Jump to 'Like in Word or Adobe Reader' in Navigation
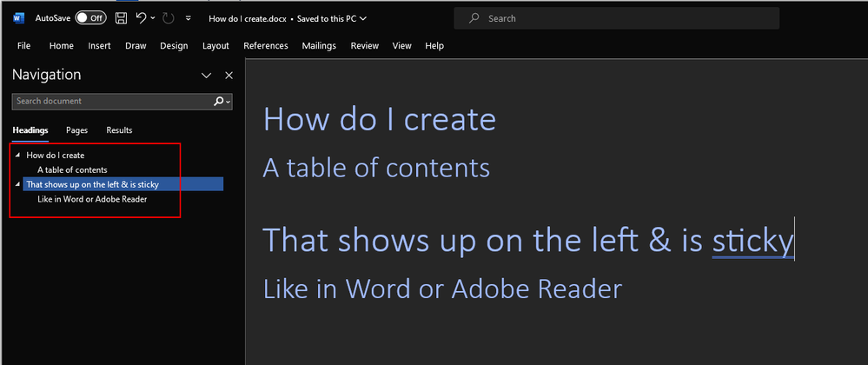868x365 pixels. tap(92, 199)
